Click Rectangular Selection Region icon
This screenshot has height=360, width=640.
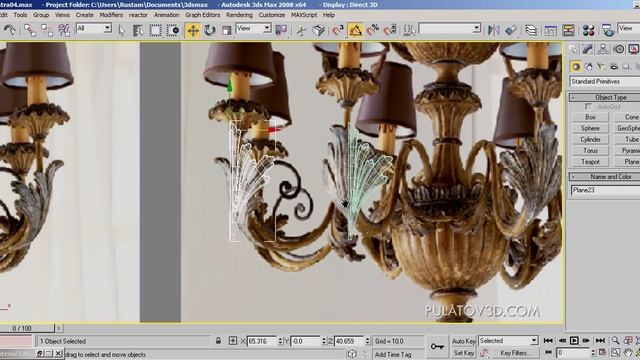tap(155, 30)
